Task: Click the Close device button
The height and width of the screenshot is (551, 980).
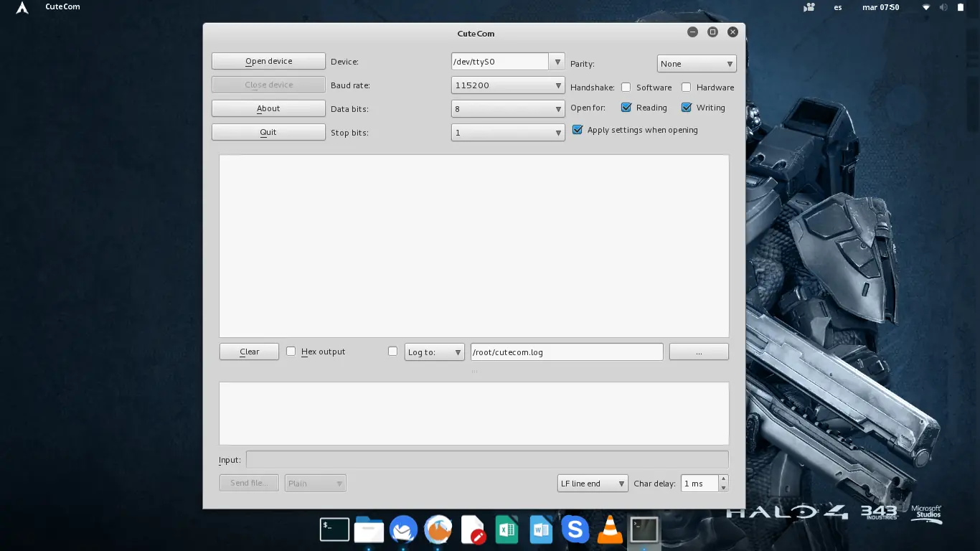Action: tap(268, 85)
